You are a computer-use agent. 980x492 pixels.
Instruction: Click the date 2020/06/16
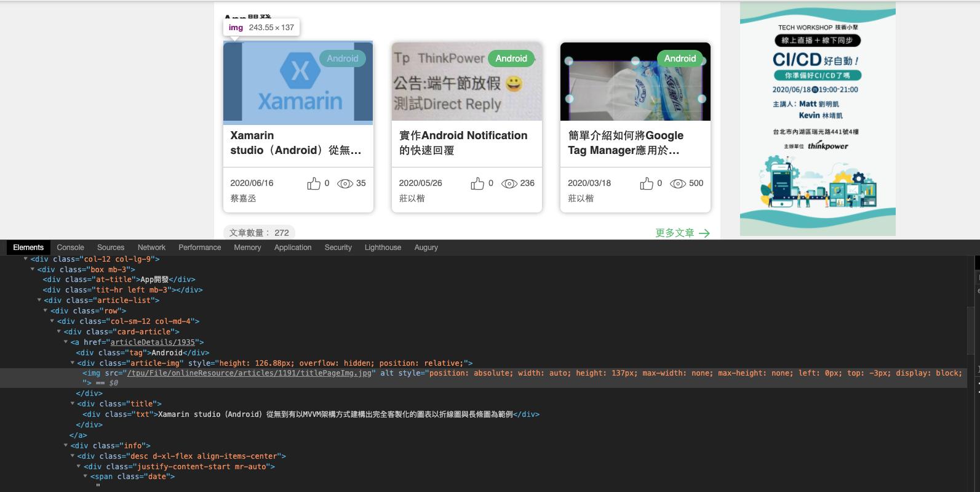[x=252, y=183]
